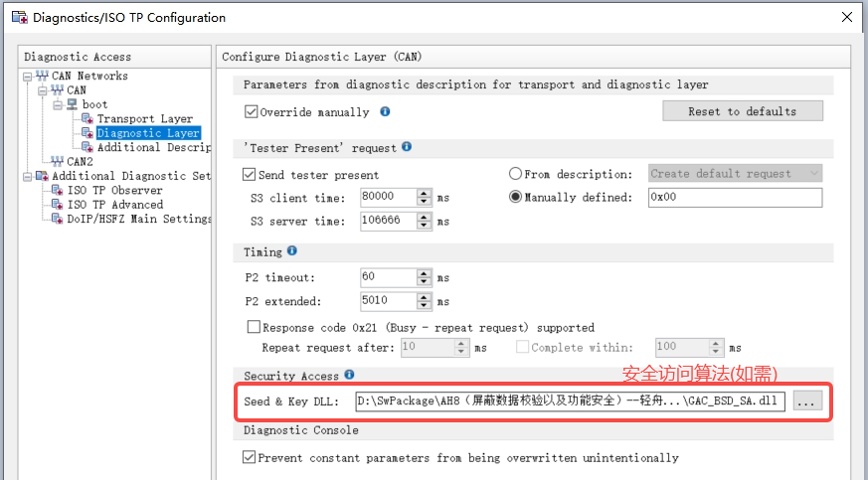Open info tip beside Security Access heading
This screenshot has height=480, width=868.
[x=349, y=375]
